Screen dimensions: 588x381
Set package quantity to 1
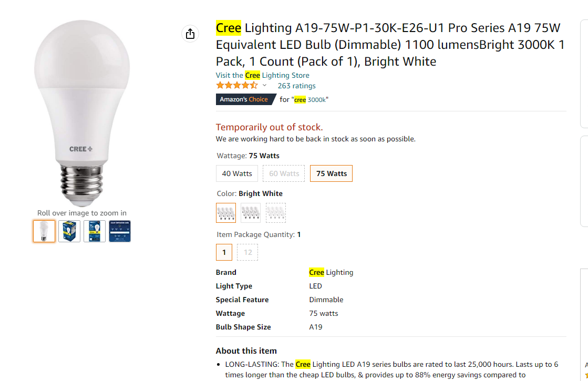click(x=224, y=252)
